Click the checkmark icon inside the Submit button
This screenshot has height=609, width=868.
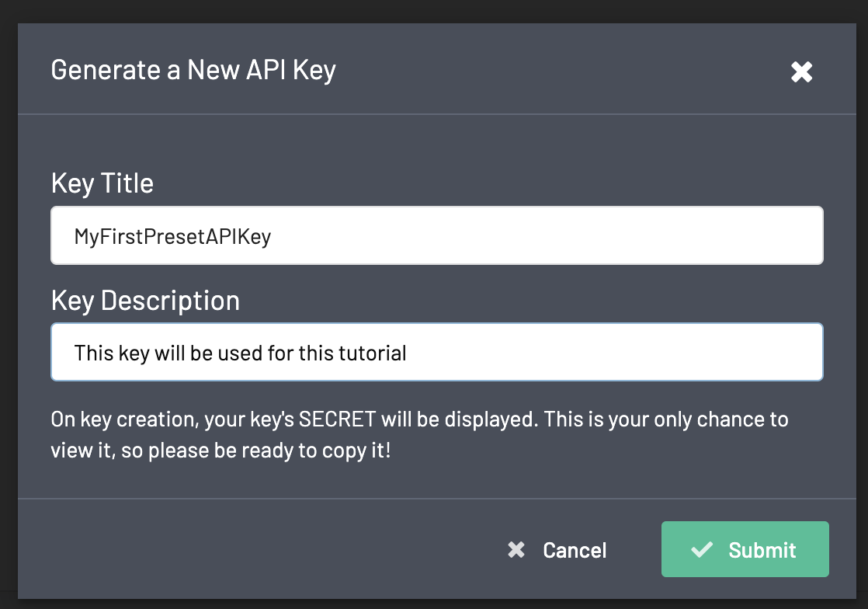[701, 549]
